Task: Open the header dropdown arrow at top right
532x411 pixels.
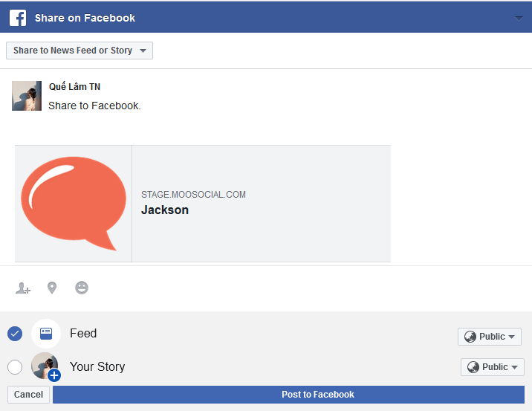Action: coord(519,18)
